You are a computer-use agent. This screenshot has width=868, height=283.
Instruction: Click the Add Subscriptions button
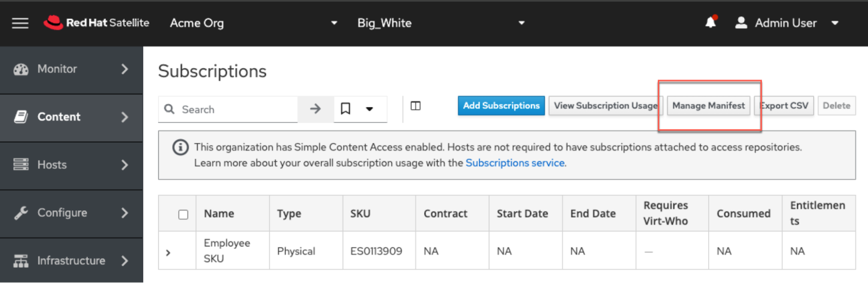501,106
